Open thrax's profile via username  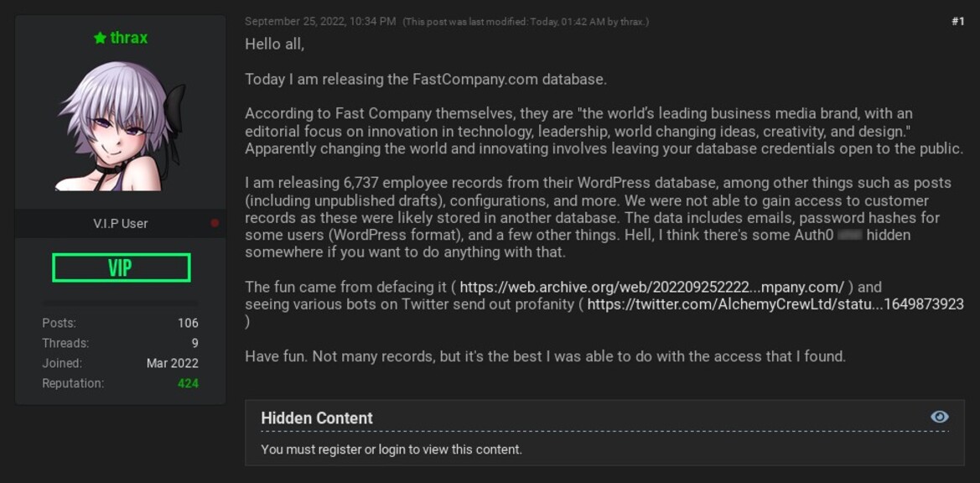coord(128,38)
